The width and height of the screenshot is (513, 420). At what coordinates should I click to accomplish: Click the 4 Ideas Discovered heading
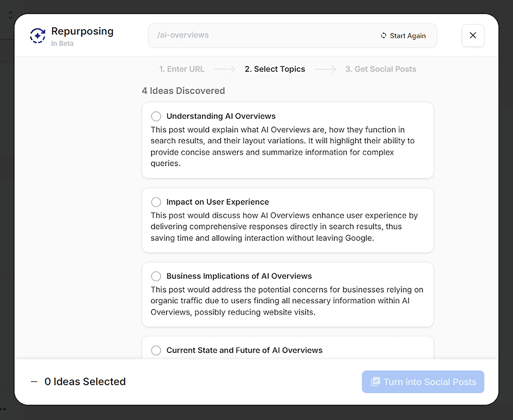(183, 91)
